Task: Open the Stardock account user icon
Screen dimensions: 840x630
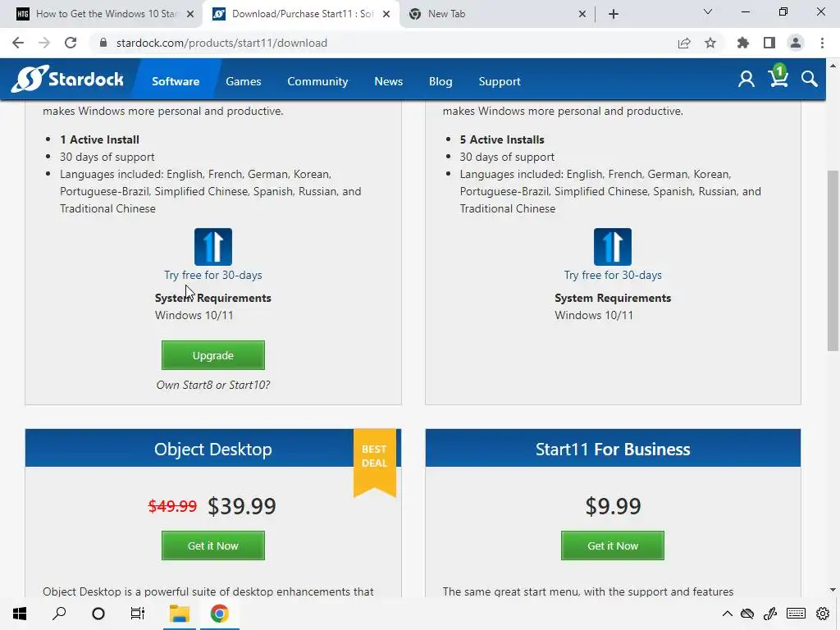Action: [746, 80]
